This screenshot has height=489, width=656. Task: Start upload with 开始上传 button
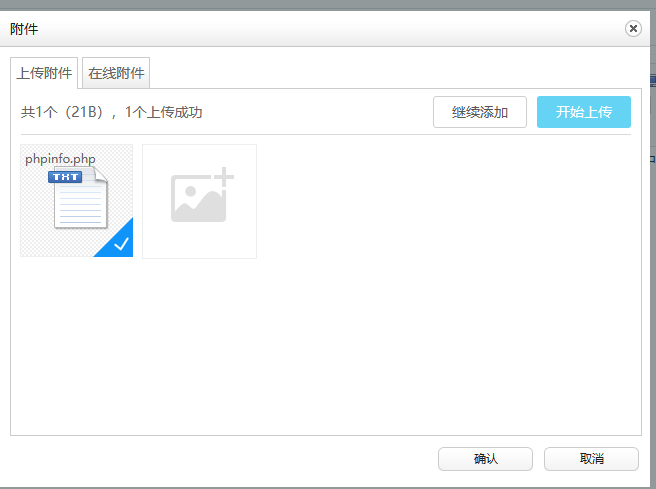584,112
